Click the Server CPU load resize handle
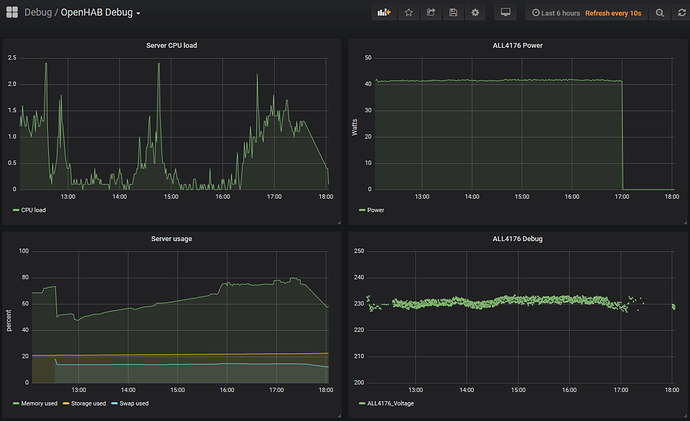Screen dimensions: 690x421 pos(339,223)
